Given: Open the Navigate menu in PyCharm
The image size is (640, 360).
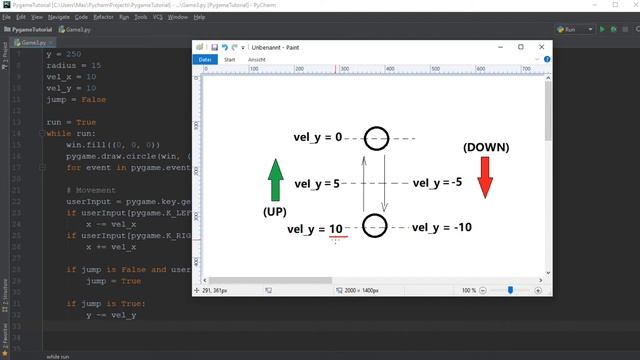Looking at the screenshot, I should 58,17.
